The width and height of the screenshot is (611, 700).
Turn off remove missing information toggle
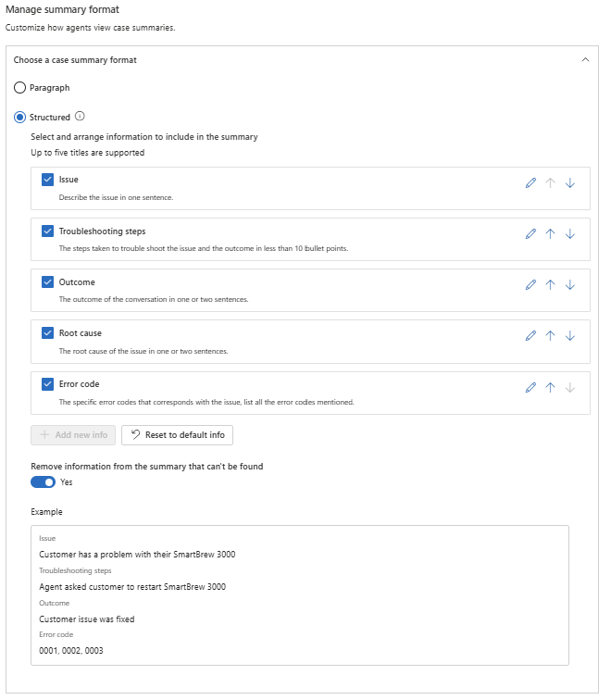(x=43, y=481)
